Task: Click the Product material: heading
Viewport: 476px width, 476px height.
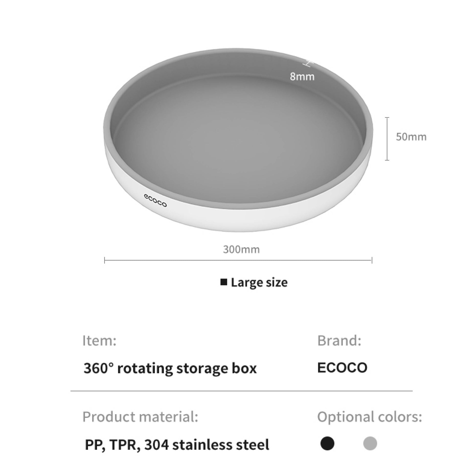Action: coord(140,417)
